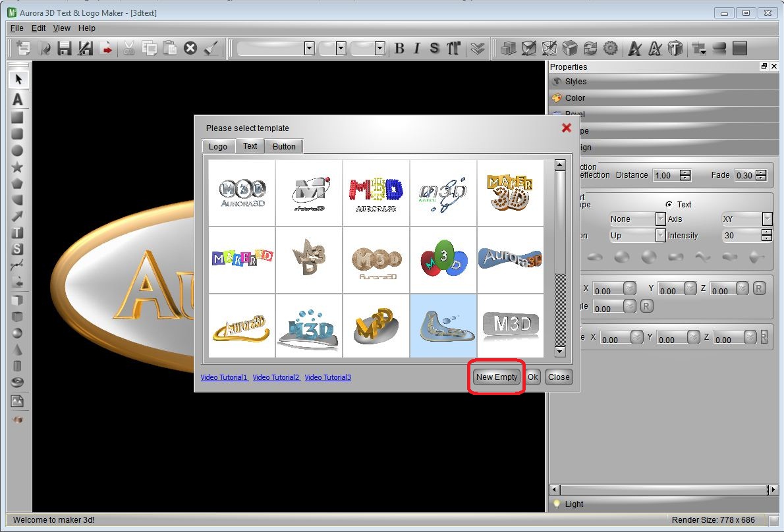Apply Bold text formatting
This screenshot has width=784, height=532.
click(400, 47)
